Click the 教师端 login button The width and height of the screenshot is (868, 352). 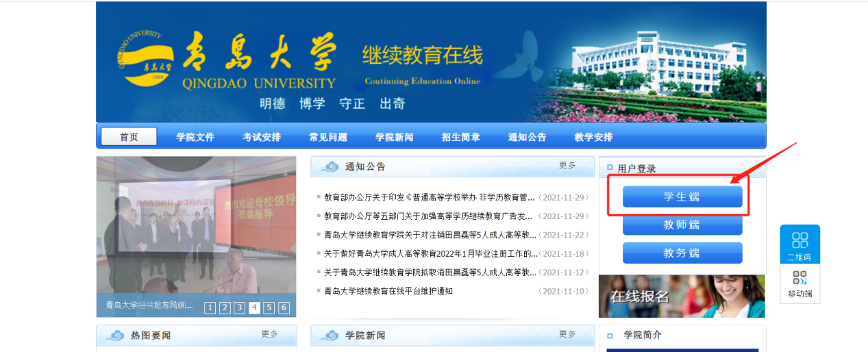click(682, 225)
